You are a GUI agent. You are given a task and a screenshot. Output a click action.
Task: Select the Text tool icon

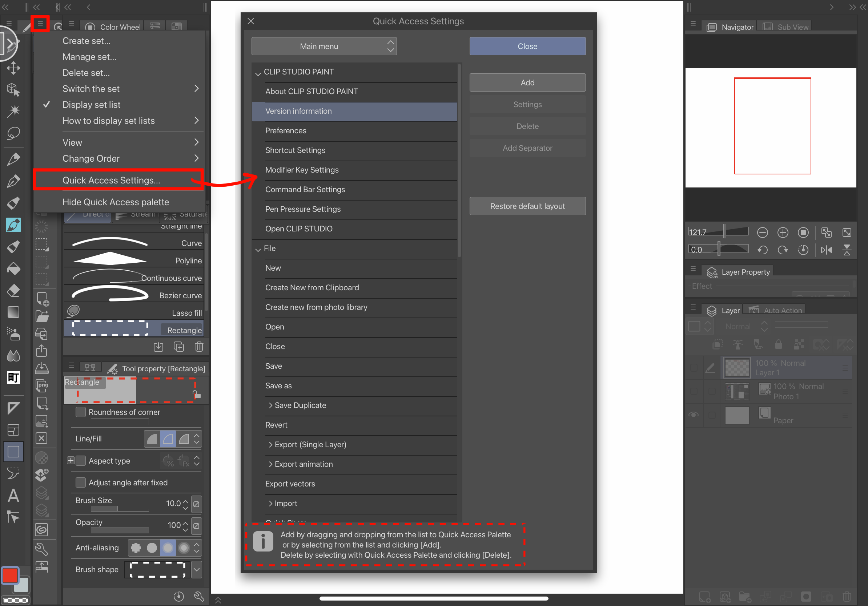pyautogui.click(x=13, y=495)
